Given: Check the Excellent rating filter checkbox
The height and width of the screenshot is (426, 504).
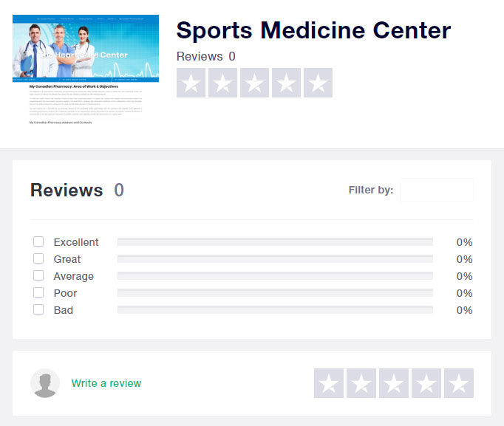Looking at the screenshot, I should 38,242.
